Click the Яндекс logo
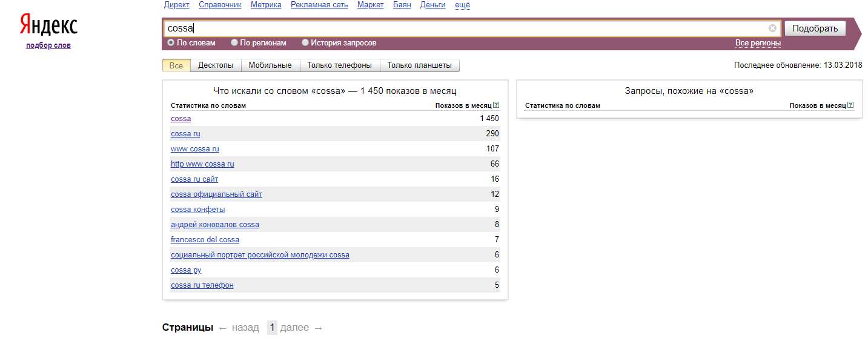The width and height of the screenshot is (868, 341). (x=48, y=25)
